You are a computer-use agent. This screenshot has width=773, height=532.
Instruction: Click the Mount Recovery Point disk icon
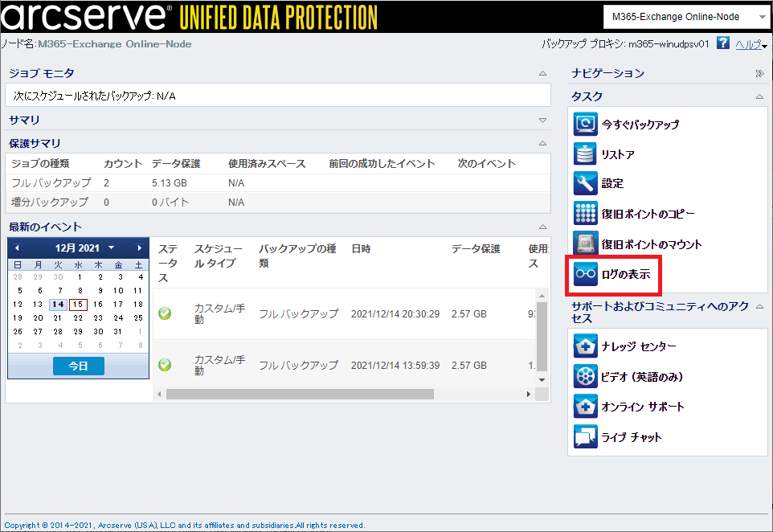[585, 243]
